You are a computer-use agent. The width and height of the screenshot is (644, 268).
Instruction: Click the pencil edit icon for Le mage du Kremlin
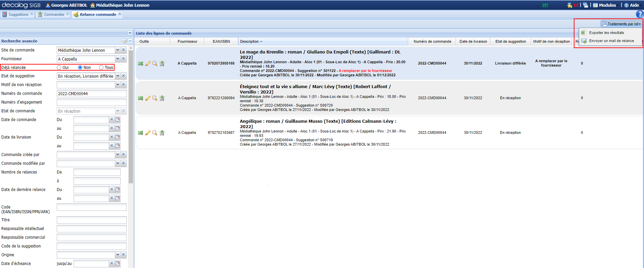[x=148, y=64]
